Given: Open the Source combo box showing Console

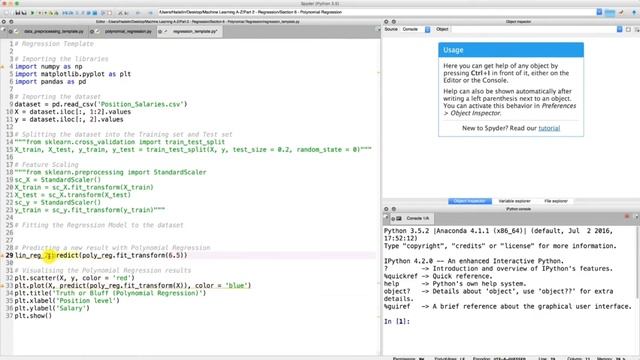Looking at the screenshot, I should point(416,29).
